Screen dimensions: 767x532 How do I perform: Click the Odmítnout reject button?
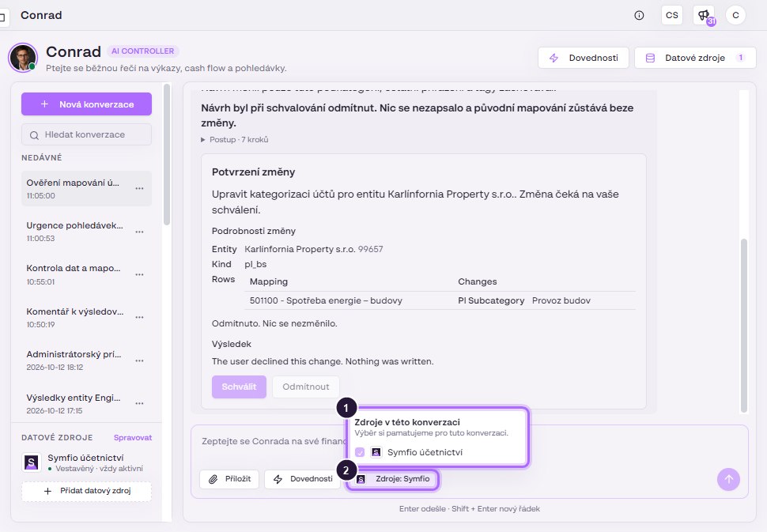tap(306, 387)
